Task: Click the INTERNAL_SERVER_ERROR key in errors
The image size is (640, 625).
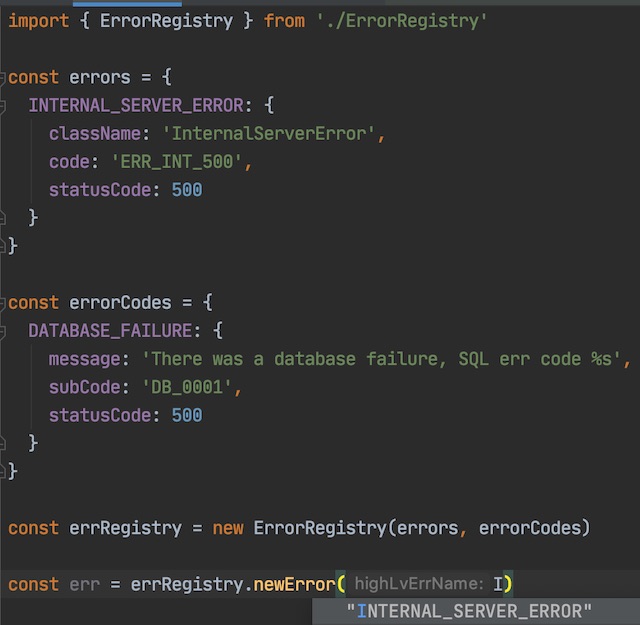Action: click(x=136, y=105)
